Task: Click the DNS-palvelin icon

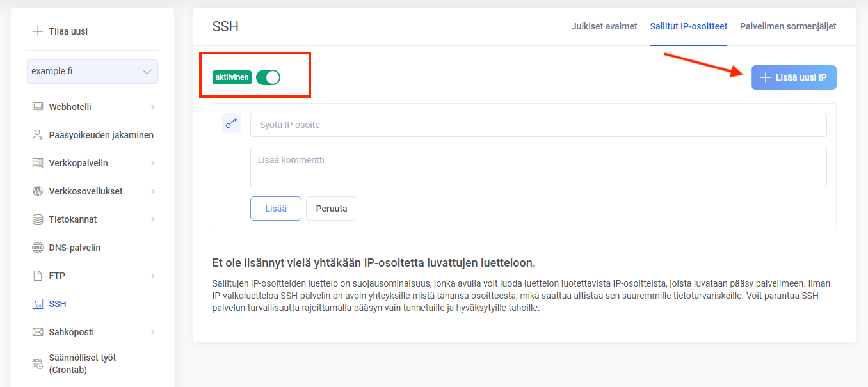Action: pos(38,248)
